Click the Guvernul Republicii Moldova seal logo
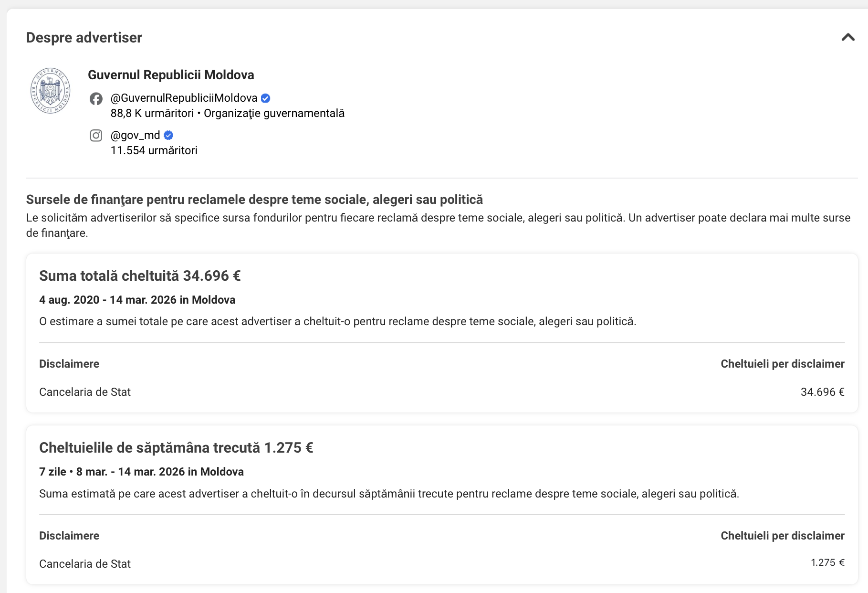Image resolution: width=868 pixels, height=593 pixels. tap(50, 90)
